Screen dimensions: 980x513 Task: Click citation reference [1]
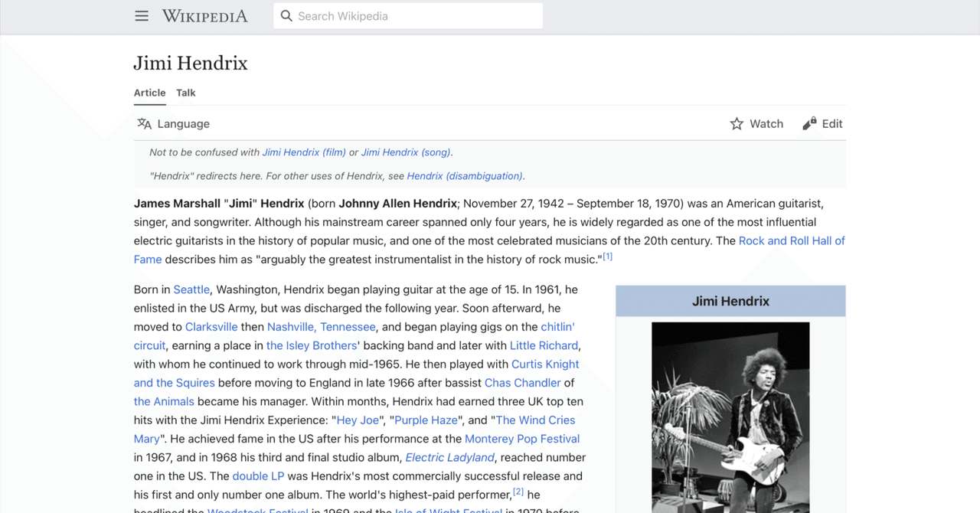pos(607,256)
